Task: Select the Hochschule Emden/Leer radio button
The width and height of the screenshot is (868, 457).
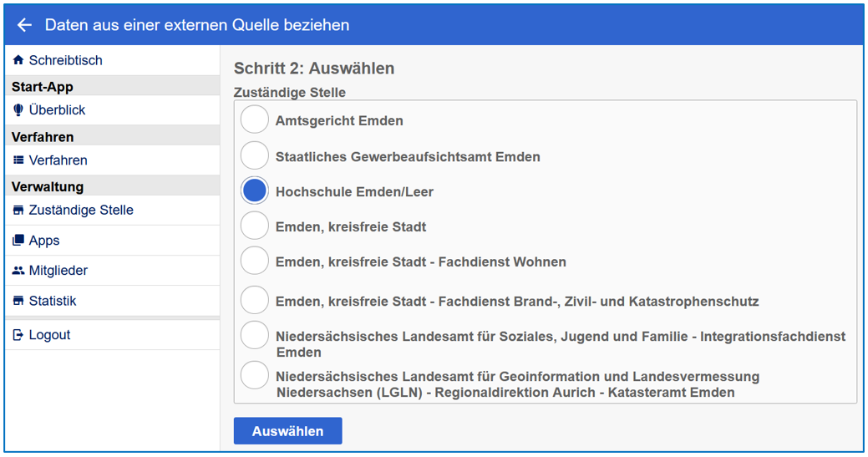Action: (x=255, y=191)
